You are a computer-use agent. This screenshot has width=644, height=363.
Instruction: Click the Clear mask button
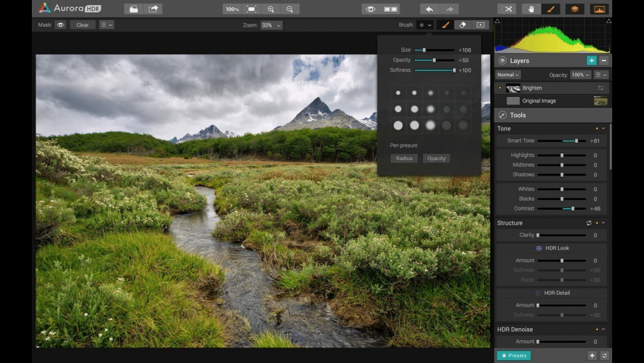click(82, 24)
